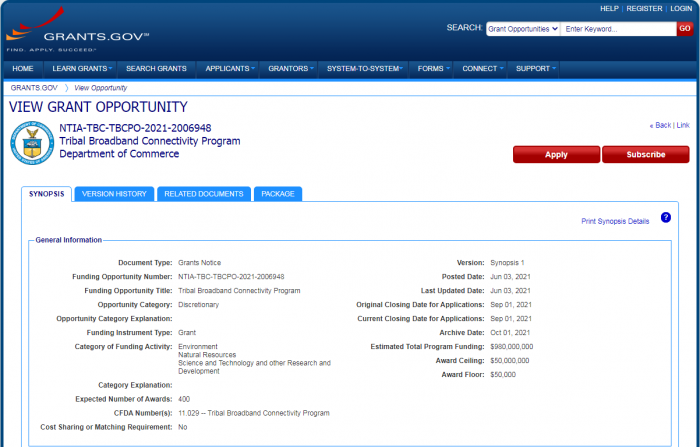Click Funding Opportunity Title value in General Information

(x=239, y=291)
